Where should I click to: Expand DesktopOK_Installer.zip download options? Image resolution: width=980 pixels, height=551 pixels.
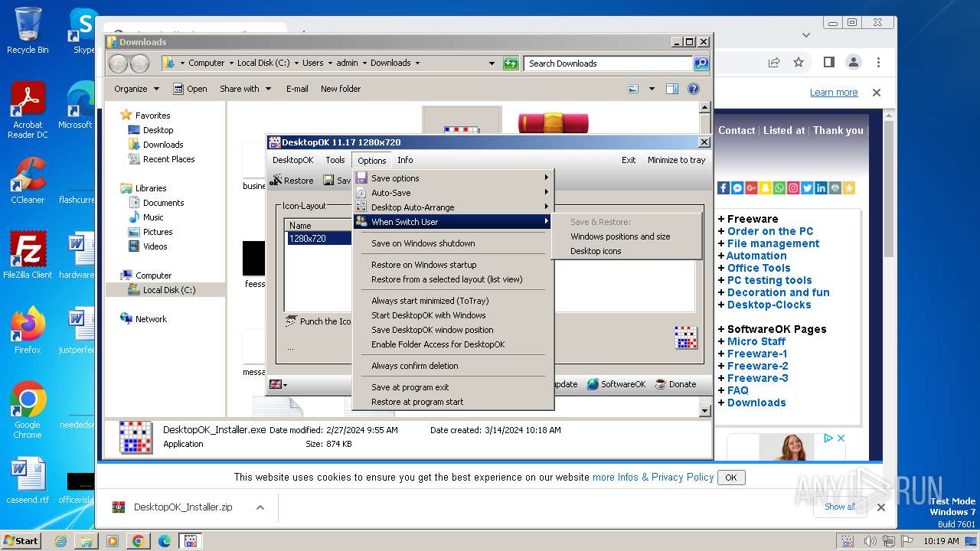pos(260,507)
